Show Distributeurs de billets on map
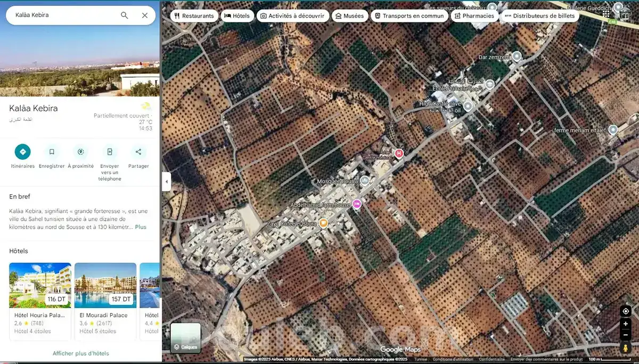639x364 pixels. click(x=539, y=16)
